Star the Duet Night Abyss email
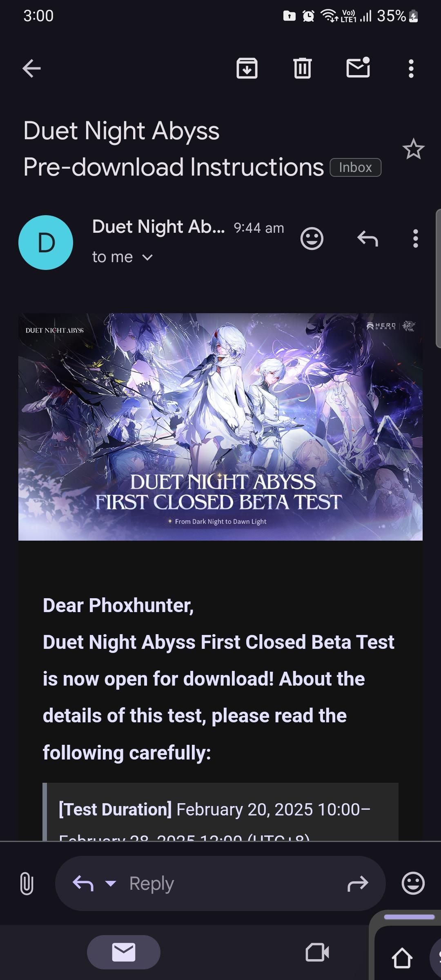Viewport: 441px width, 980px height. 413,149
